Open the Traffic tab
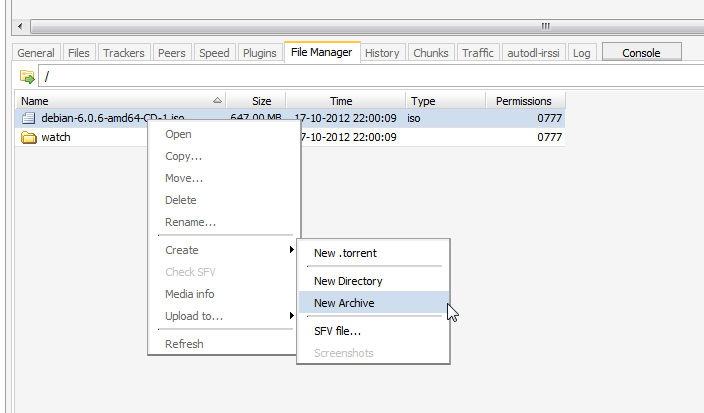The image size is (704, 413). pos(478,53)
